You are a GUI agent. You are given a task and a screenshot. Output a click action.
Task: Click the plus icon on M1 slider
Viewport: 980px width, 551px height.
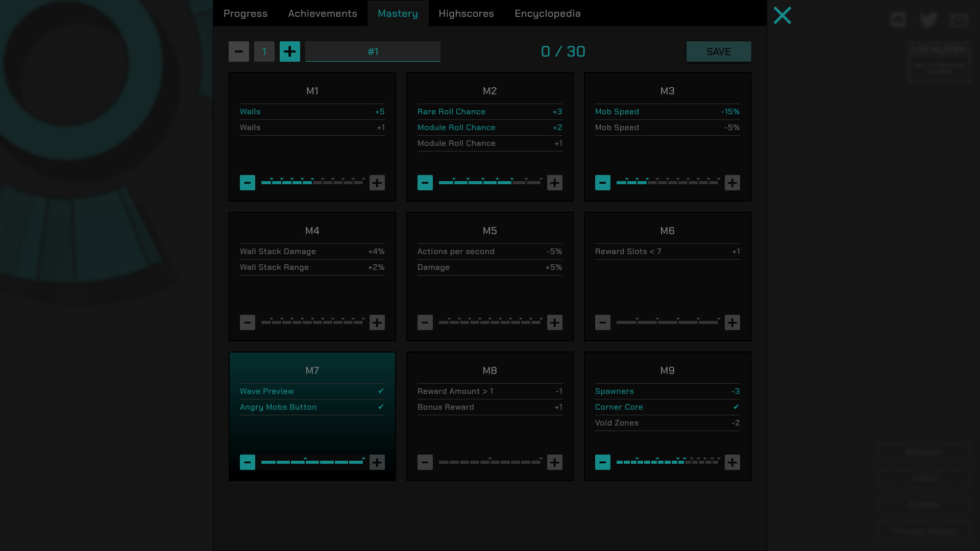coord(377,182)
